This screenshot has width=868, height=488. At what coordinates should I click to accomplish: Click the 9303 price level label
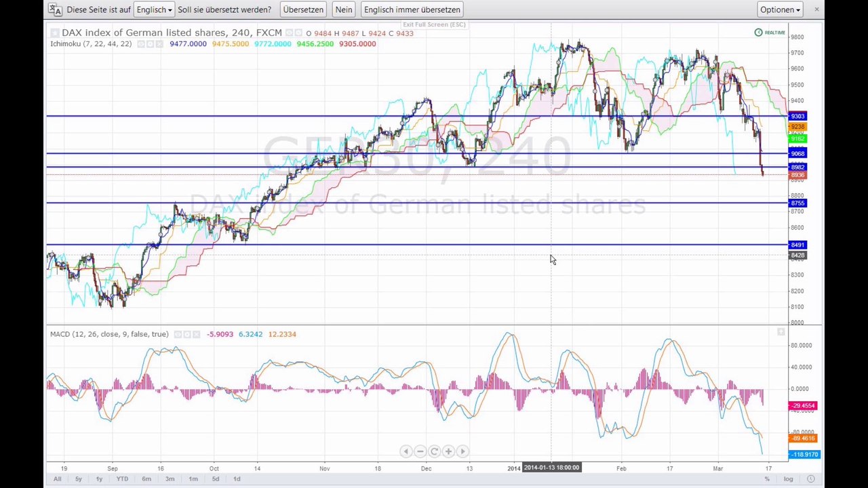[x=797, y=117]
